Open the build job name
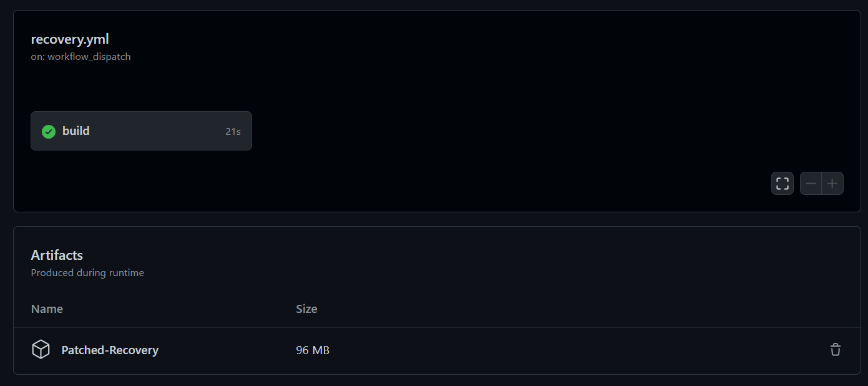The width and height of the screenshot is (868, 386). (76, 131)
